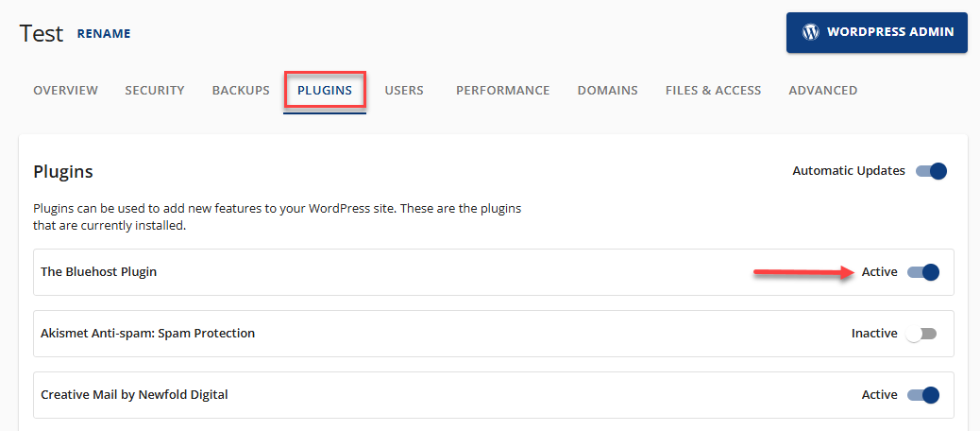Navigate to the Domains tab
Screen dimensions: 980x431
pyautogui.click(x=608, y=91)
